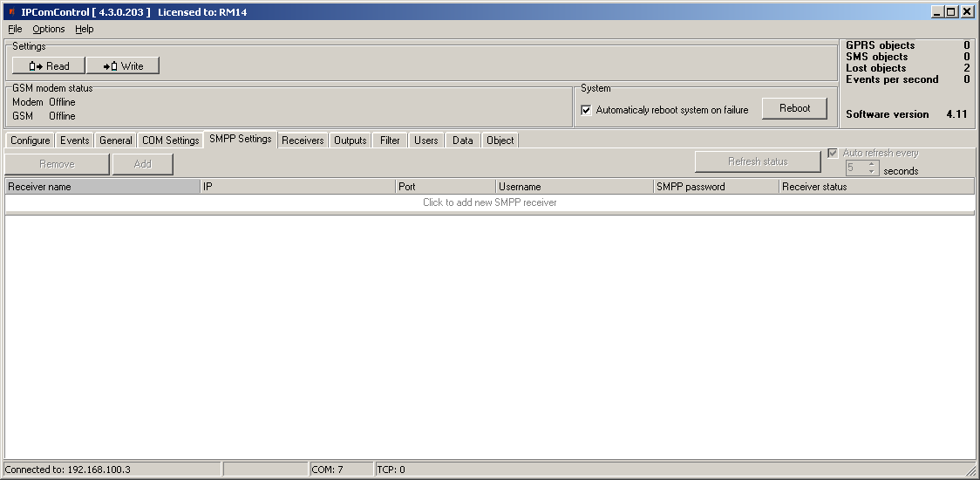Screen dimensions: 980x480
Task: Click the Receiver status column header
Action: click(875, 187)
